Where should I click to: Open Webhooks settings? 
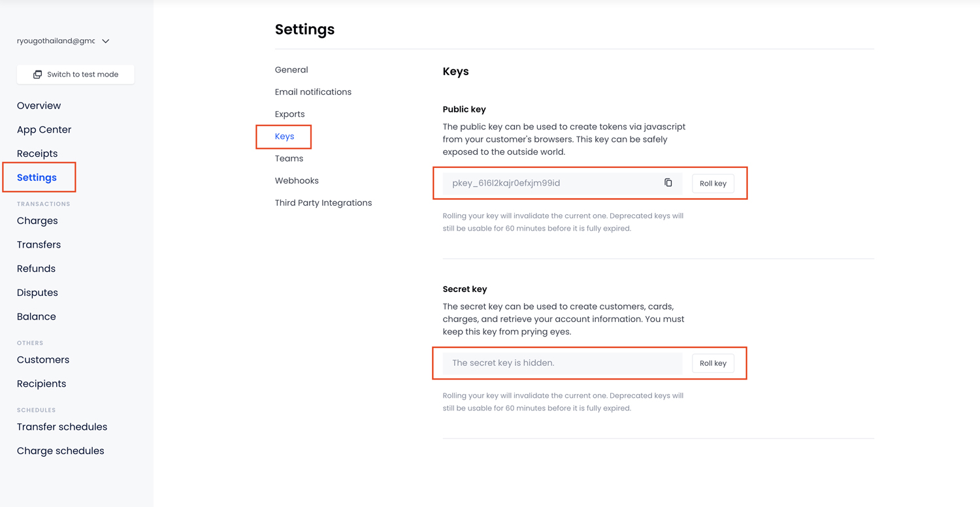coord(297,181)
